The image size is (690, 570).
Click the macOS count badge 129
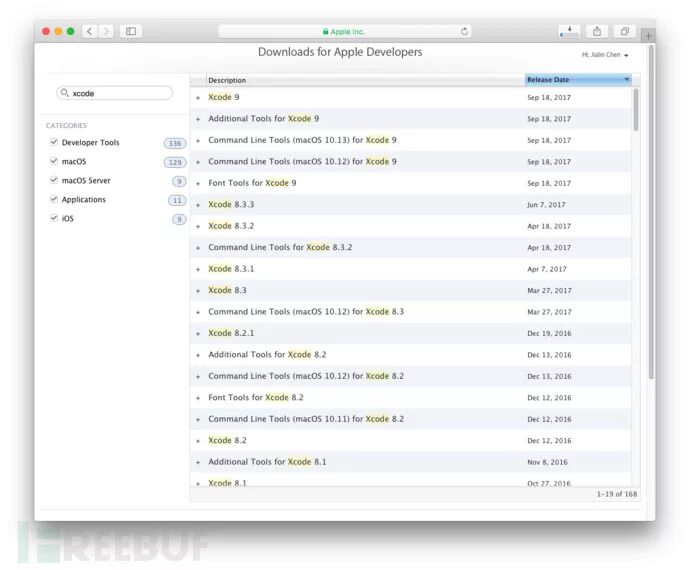coord(175,162)
